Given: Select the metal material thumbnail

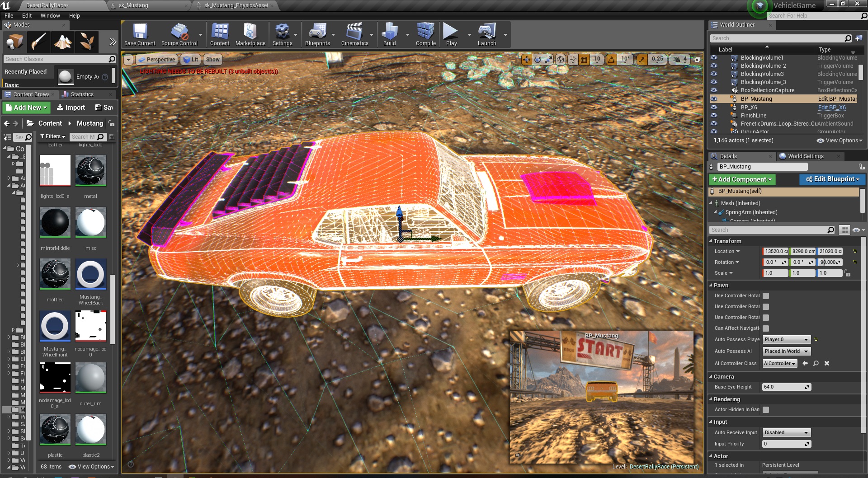Looking at the screenshot, I should pyautogui.click(x=90, y=171).
